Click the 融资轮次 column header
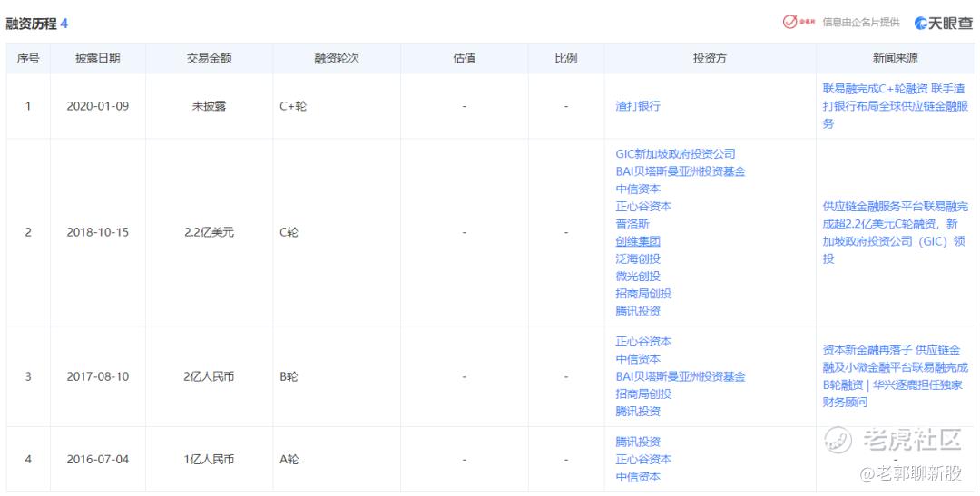The height and width of the screenshot is (496, 980). [x=337, y=58]
